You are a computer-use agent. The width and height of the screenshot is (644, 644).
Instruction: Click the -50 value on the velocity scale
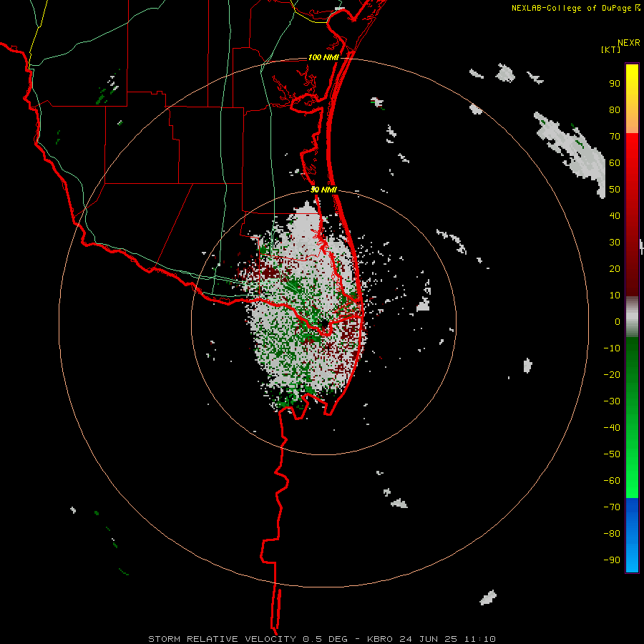[612, 454]
